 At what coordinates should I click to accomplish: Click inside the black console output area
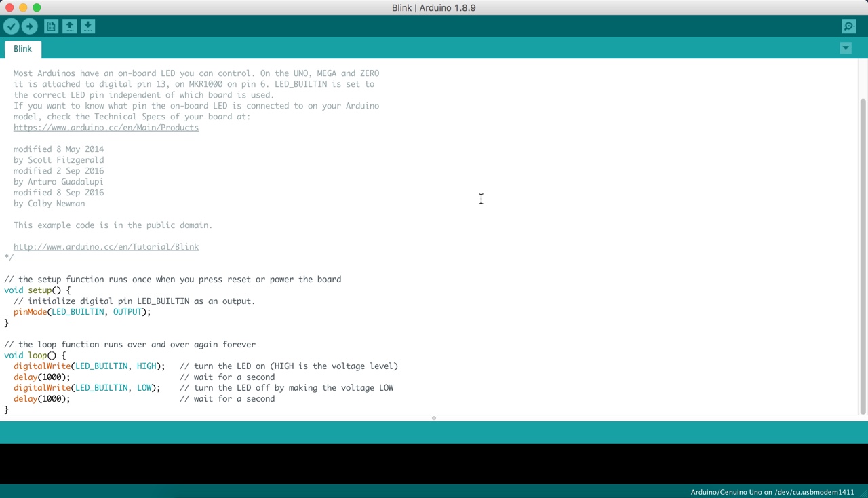[x=434, y=464]
